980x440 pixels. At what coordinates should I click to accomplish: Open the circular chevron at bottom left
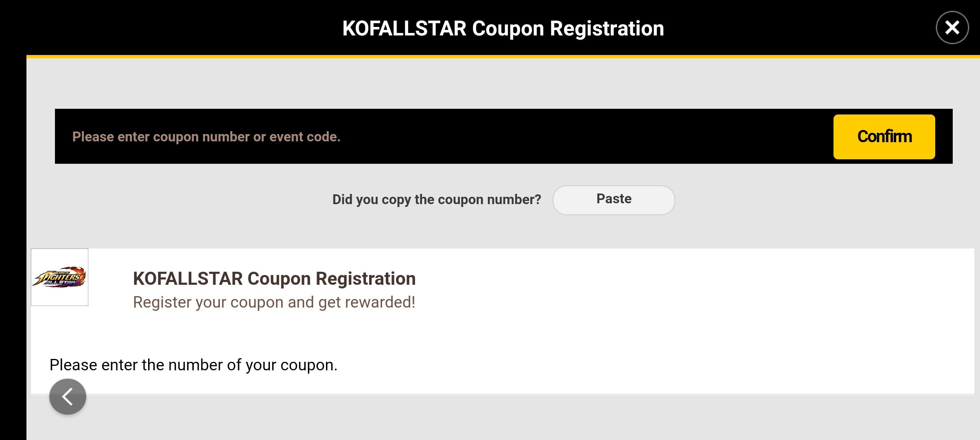coord(67,396)
